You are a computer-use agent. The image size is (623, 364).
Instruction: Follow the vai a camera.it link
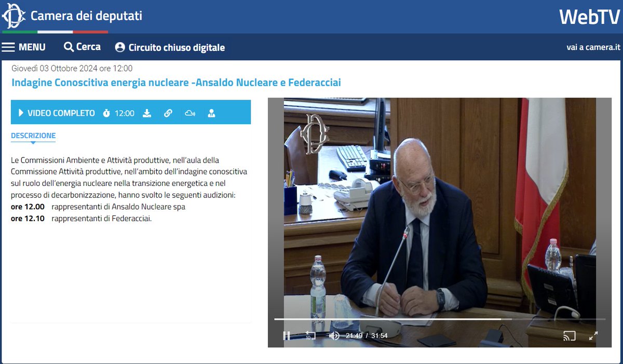click(593, 47)
